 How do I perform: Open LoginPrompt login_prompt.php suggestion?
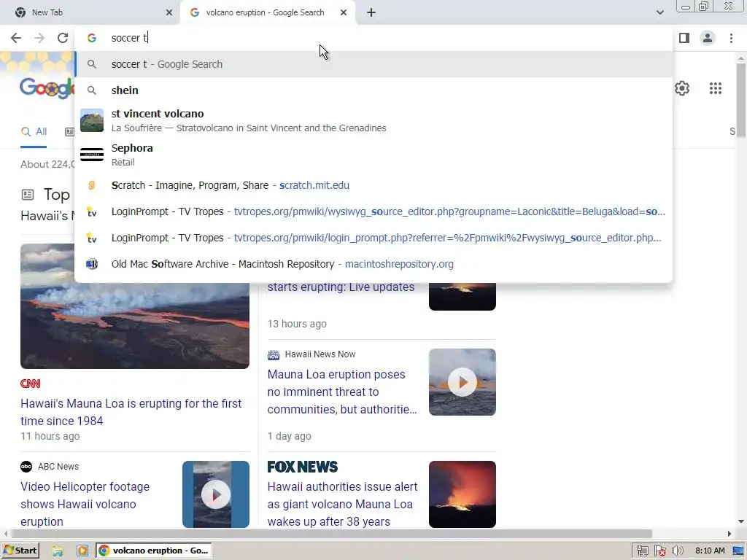point(373,238)
